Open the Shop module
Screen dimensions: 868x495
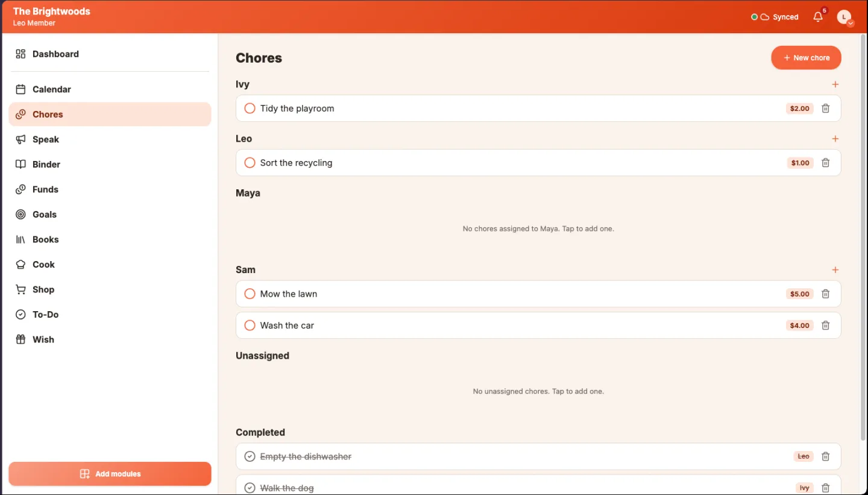110,289
